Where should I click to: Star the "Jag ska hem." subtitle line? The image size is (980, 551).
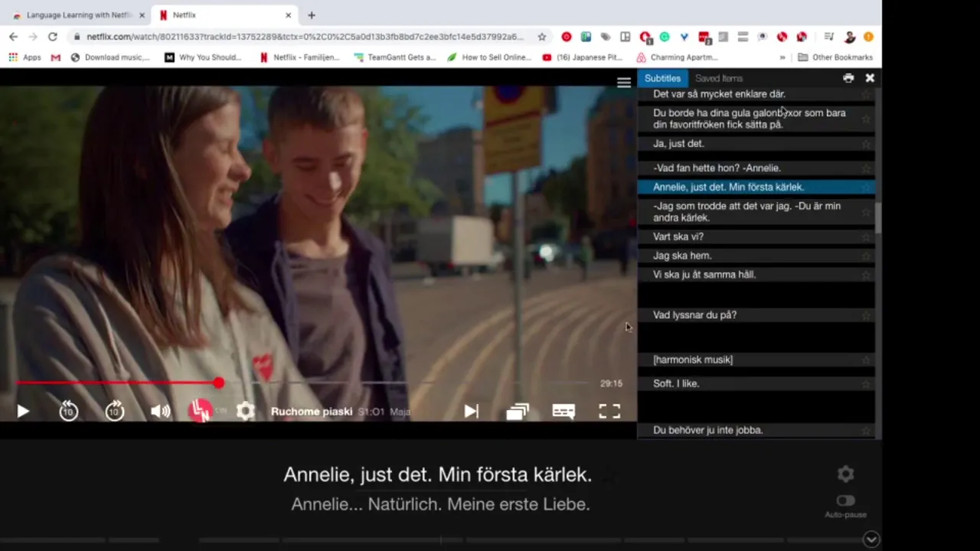pos(866,256)
